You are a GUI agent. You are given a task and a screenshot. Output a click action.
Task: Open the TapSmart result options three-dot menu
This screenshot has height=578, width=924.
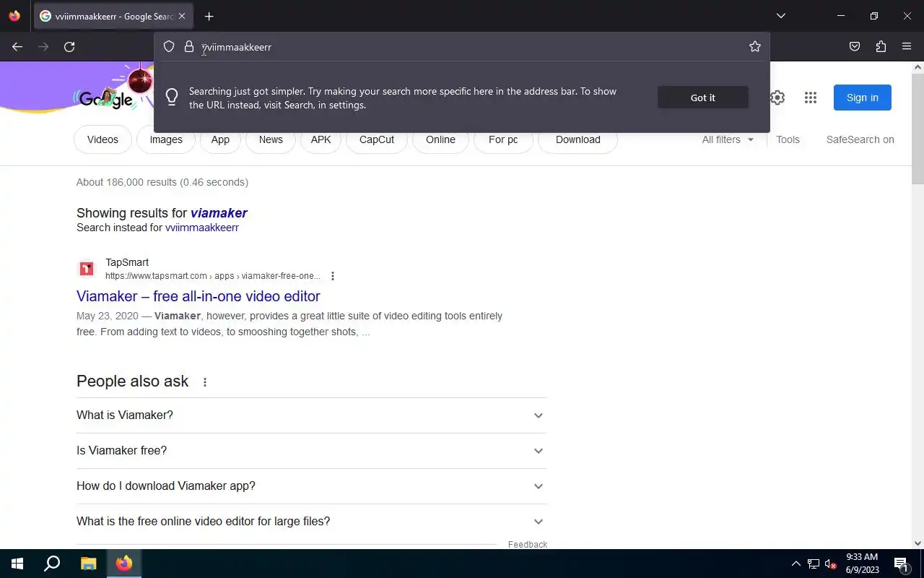(333, 276)
